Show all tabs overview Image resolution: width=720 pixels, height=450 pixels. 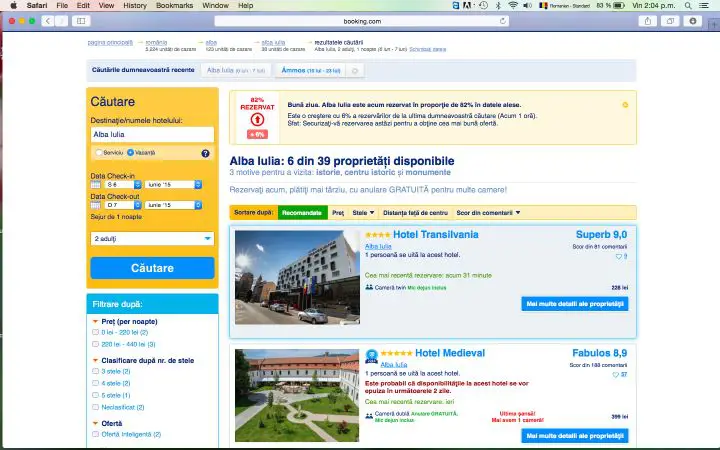(670, 21)
